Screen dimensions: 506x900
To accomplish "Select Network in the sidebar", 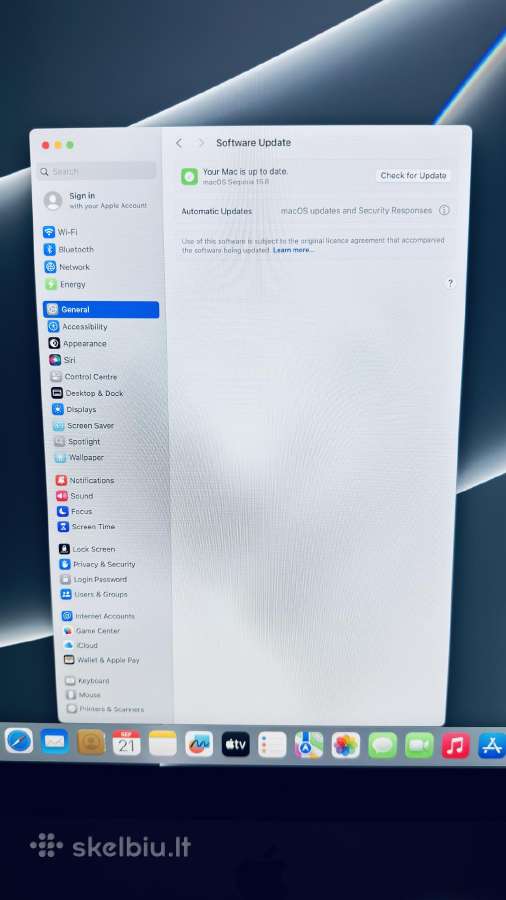I will click(x=68, y=267).
